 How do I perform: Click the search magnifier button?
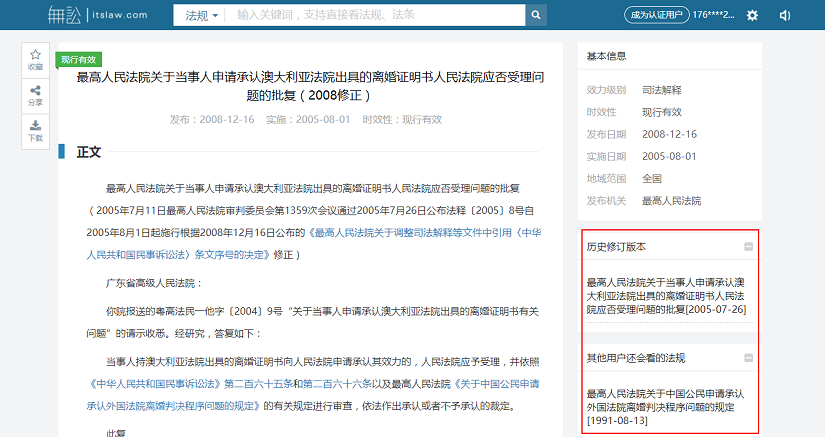click(x=537, y=15)
